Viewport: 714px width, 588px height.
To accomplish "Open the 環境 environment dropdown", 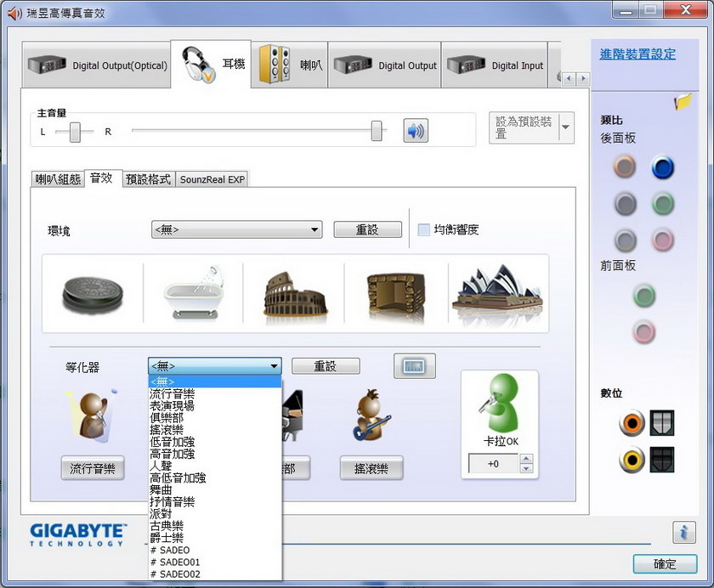I will [x=237, y=229].
